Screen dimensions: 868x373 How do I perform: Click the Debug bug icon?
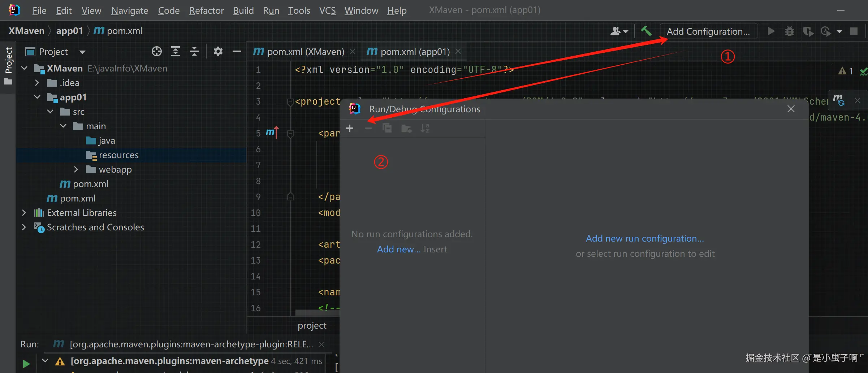coord(789,31)
